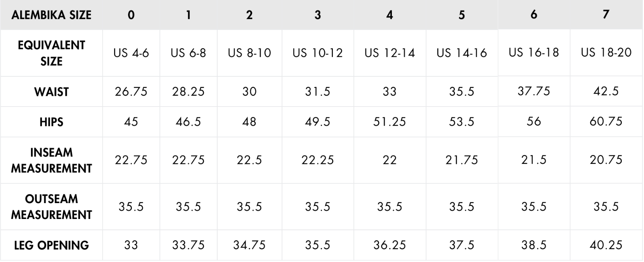Select the US 18-20 cell
Screen dimensions: 644x262
click(x=606, y=53)
